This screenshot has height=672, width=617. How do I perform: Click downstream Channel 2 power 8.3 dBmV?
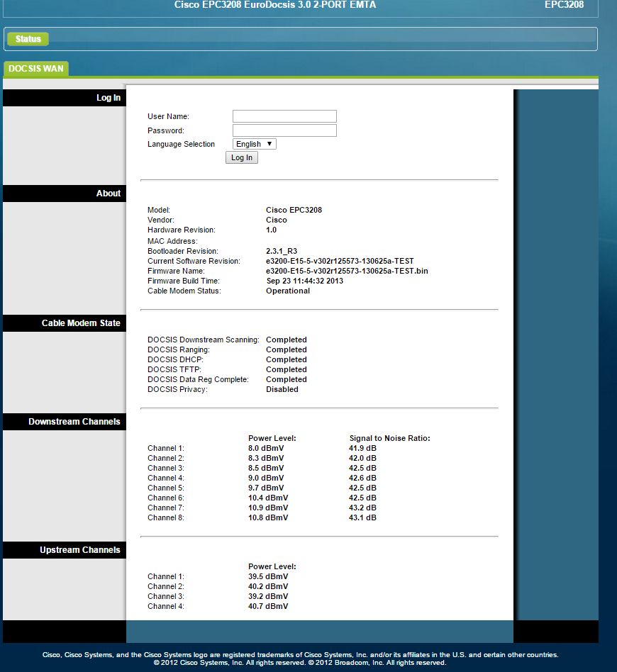coord(266,458)
